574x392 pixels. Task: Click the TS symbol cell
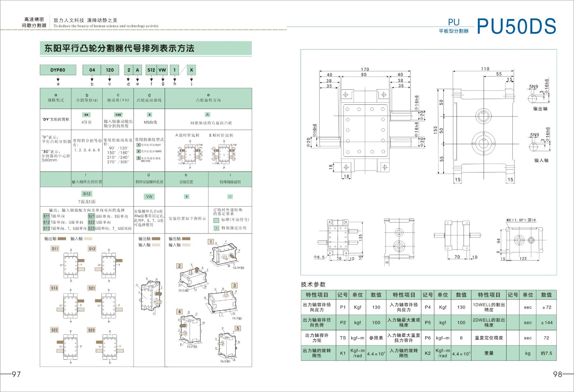coord(343,338)
